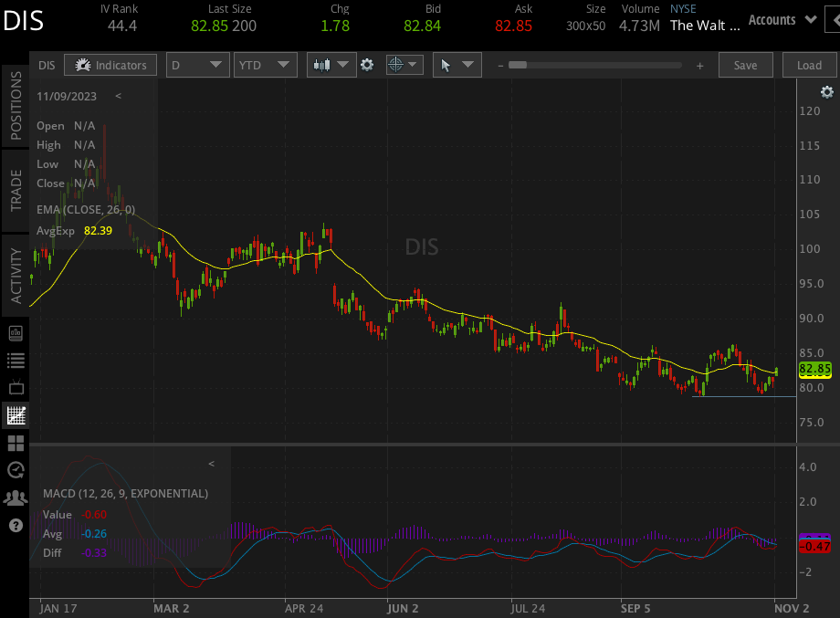The width and height of the screenshot is (840, 618).
Task: Click the help question mark icon
Action: click(15, 525)
